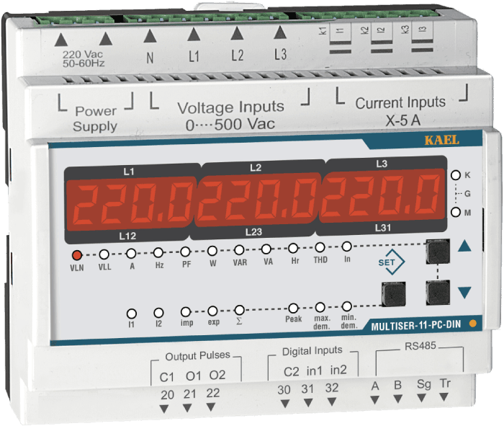
Task: Click the arrow above N terminal label
Action: tap(150, 36)
